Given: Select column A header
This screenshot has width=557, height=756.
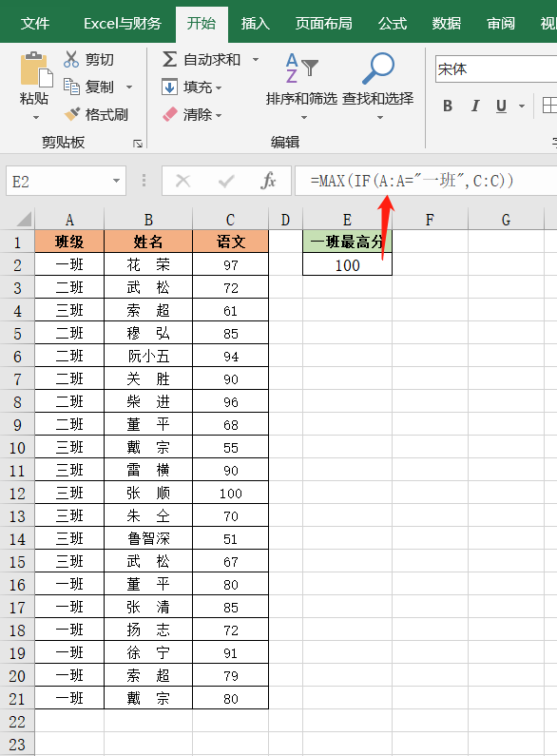Looking at the screenshot, I should (70, 220).
